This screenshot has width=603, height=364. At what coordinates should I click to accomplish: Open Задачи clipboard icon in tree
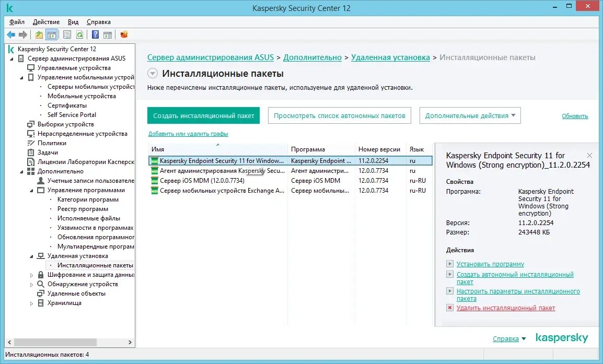(x=31, y=152)
